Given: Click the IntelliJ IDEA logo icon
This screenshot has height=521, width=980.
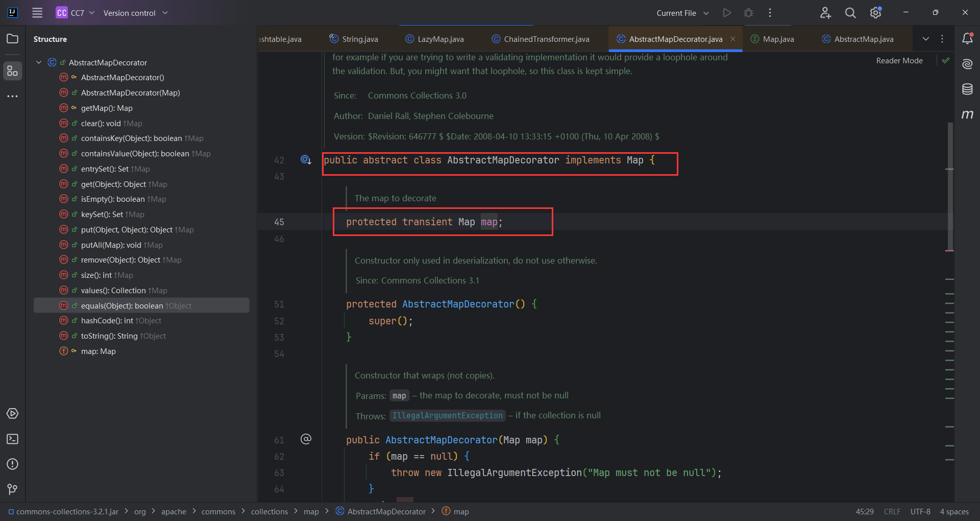Looking at the screenshot, I should pos(13,13).
